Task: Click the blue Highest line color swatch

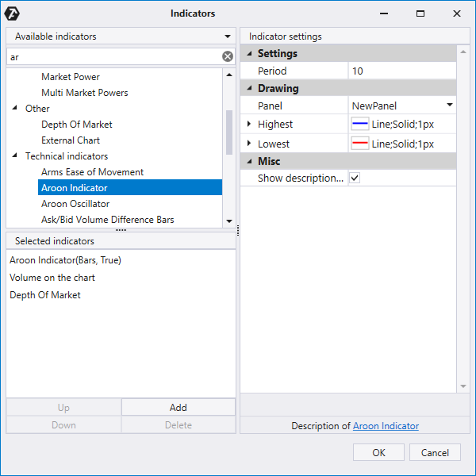Action: pyautogui.click(x=359, y=124)
